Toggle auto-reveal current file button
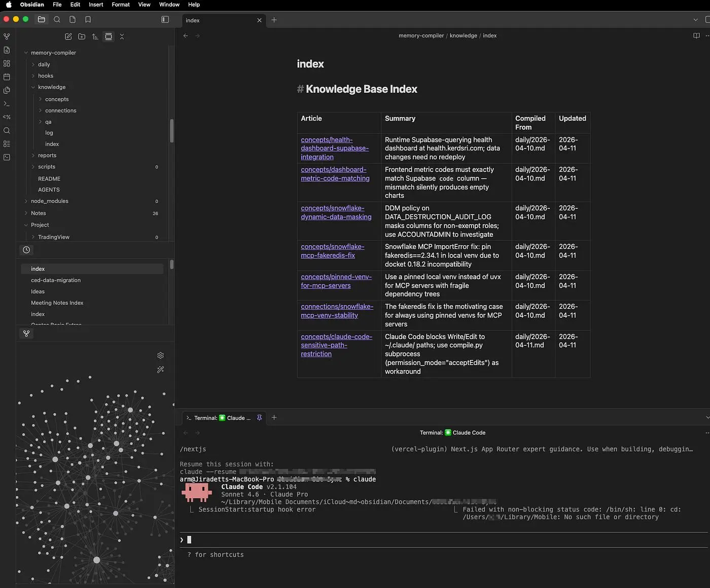Screen dimensions: 710x588 pos(109,36)
